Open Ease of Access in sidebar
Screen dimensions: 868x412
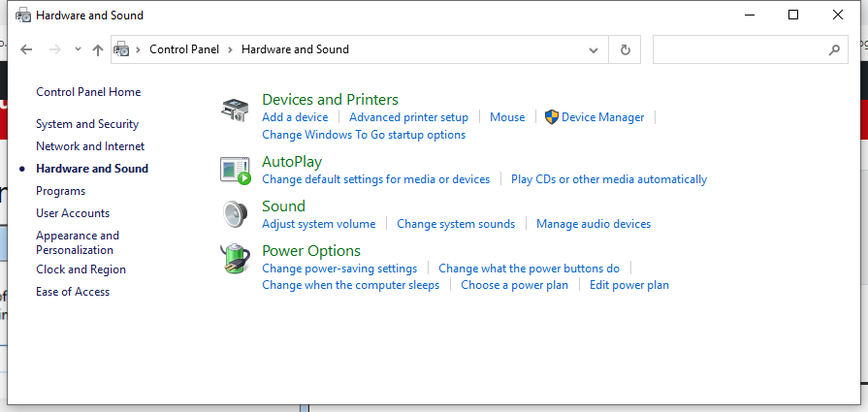(73, 292)
